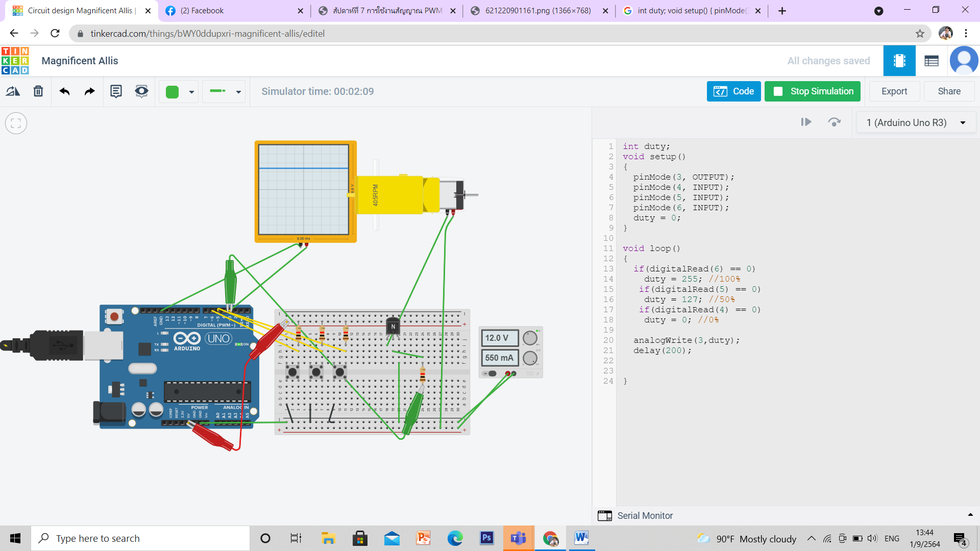This screenshot has width=980, height=551.
Task: Open Microsoft Word from taskbar
Action: (581, 538)
